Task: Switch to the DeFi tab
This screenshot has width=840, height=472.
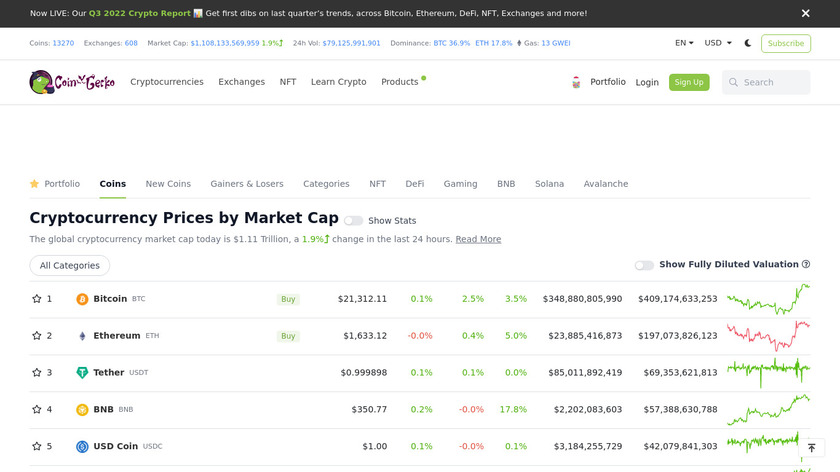Action: (415, 184)
